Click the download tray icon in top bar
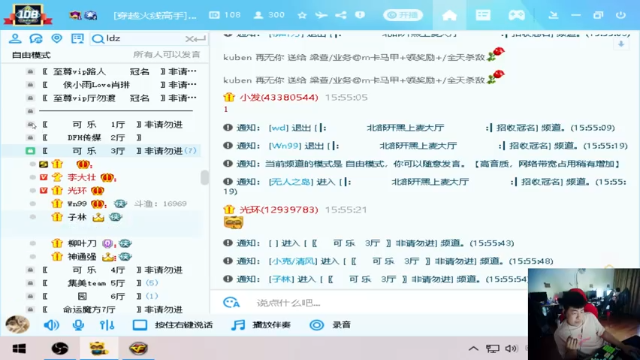This screenshot has height=360, width=640. click(553, 15)
